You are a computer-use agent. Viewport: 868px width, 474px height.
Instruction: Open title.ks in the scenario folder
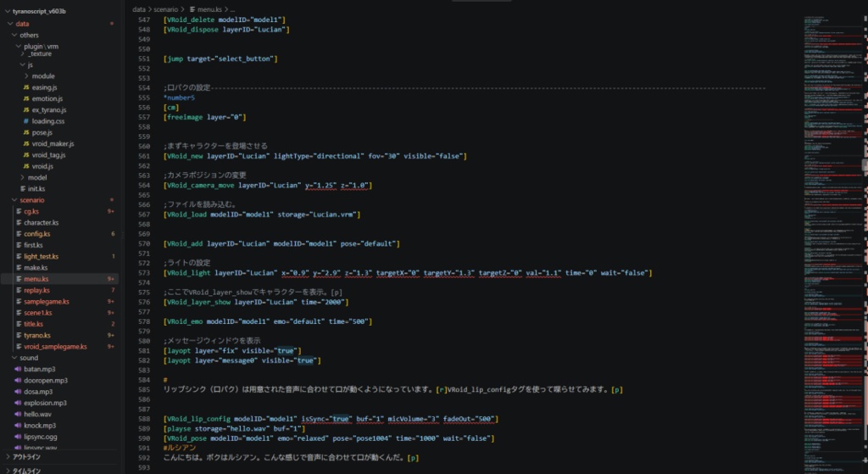click(33, 324)
